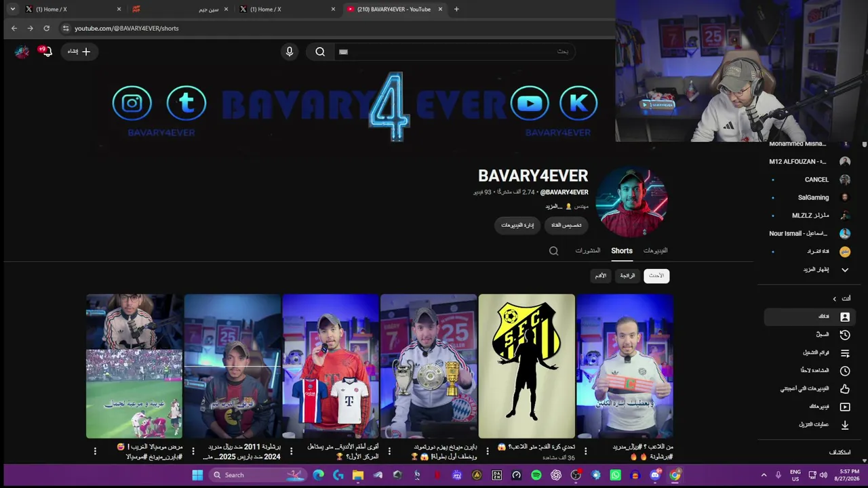
Task: Open the Tumblr 't' banner icon
Action: (x=186, y=103)
